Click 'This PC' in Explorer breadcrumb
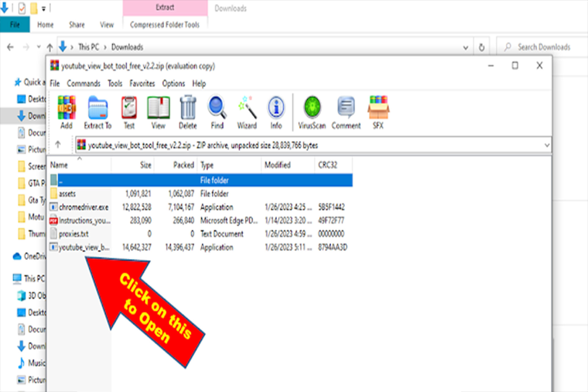Screen dimensions: 588x392 [x=89, y=47]
